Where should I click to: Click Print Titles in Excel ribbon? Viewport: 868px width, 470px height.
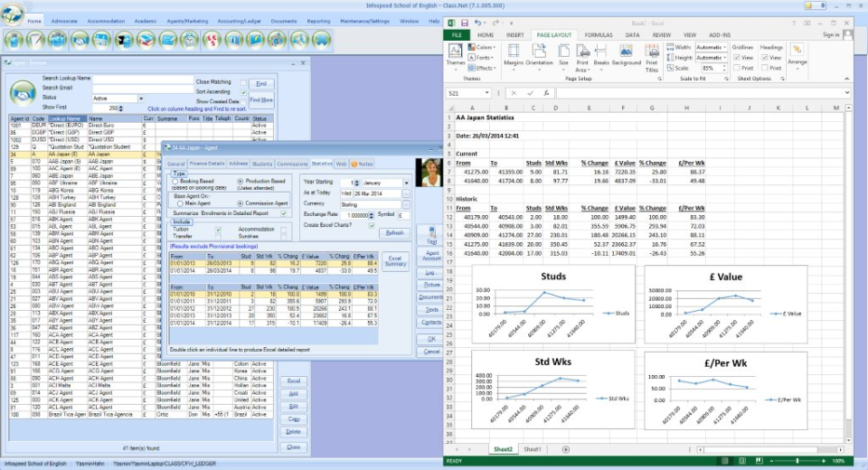[652, 58]
